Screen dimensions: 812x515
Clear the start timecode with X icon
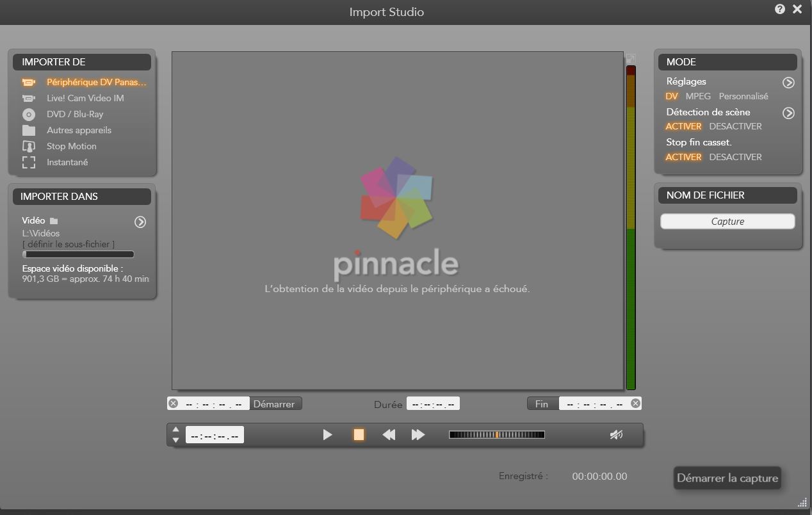point(173,404)
